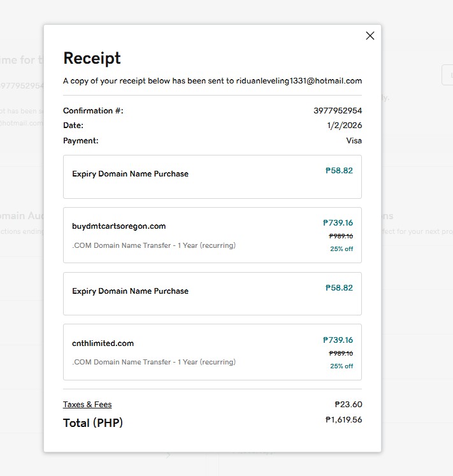This screenshot has width=453, height=476.
Task: Close the Receipt dialog with the X
Action: point(370,36)
